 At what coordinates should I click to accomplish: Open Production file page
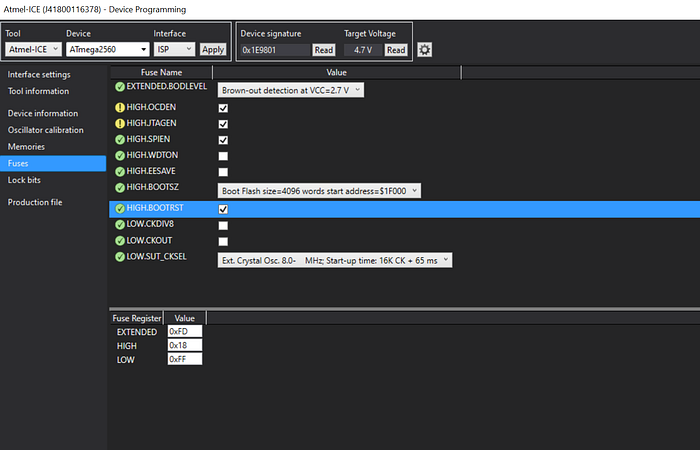click(35, 202)
